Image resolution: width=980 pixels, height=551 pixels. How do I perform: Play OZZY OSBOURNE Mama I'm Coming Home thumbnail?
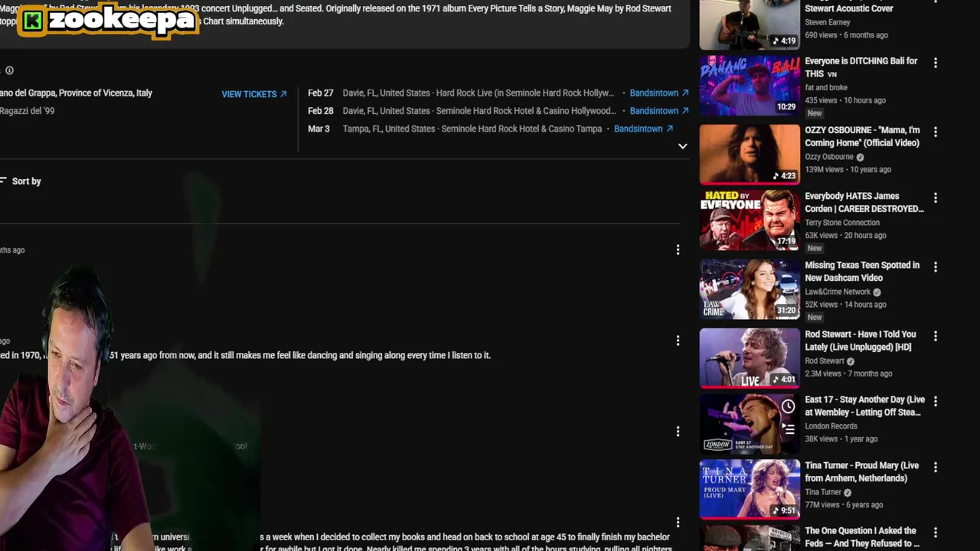coord(750,155)
